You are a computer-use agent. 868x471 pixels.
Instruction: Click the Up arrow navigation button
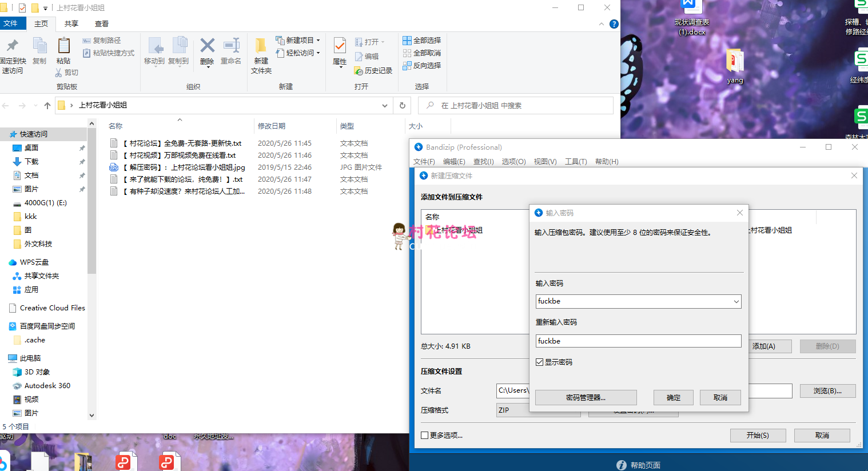(x=47, y=106)
